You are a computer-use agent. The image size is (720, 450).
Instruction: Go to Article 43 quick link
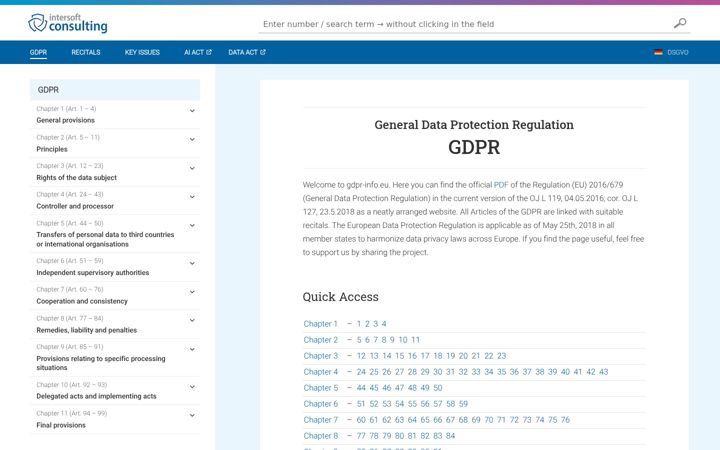(603, 372)
